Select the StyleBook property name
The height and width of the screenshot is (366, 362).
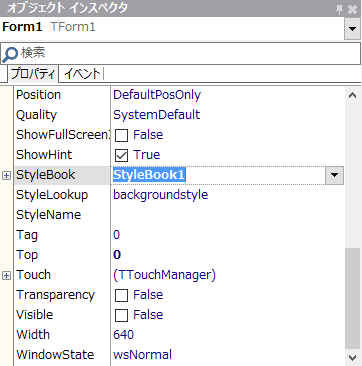click(x=46, y=175)
